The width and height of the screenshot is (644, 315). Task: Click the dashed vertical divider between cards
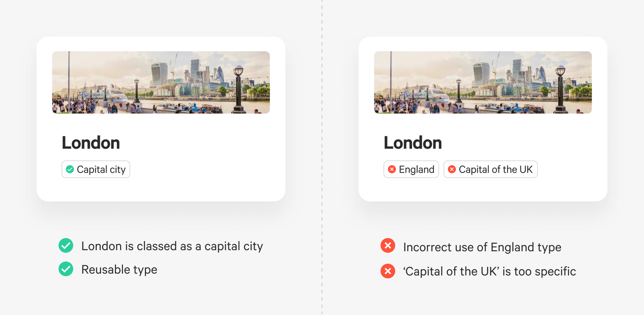point(322,157)
